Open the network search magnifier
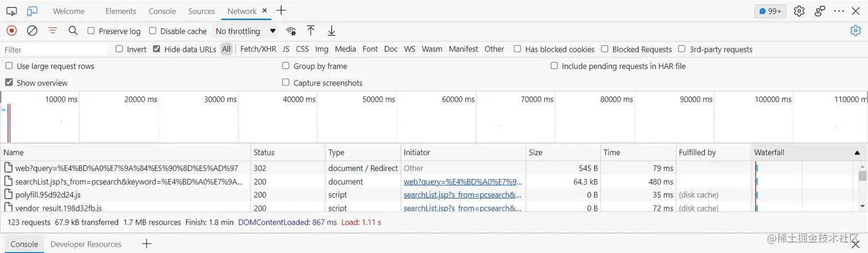This screenshot has width=868, height=253. tap(73, 31)
